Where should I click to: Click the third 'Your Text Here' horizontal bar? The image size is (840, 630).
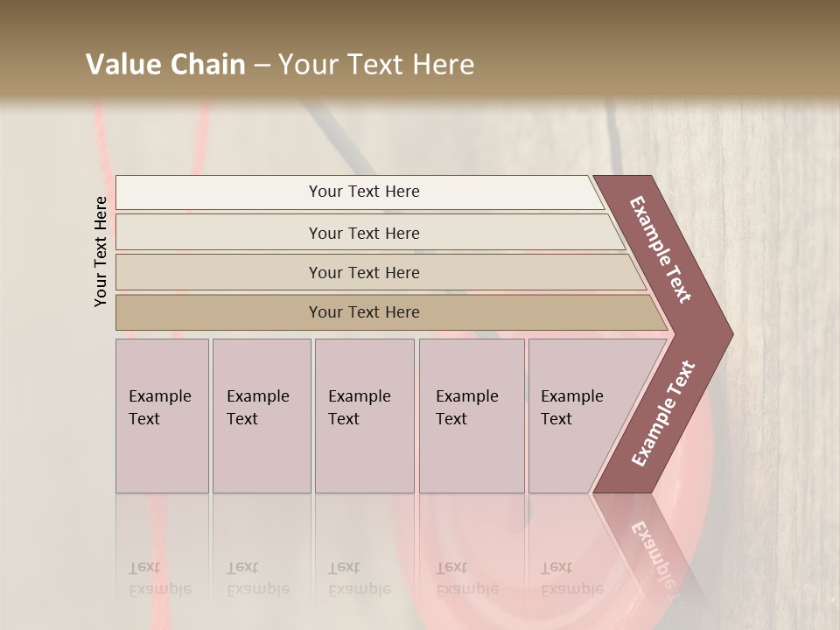[363, 272]
